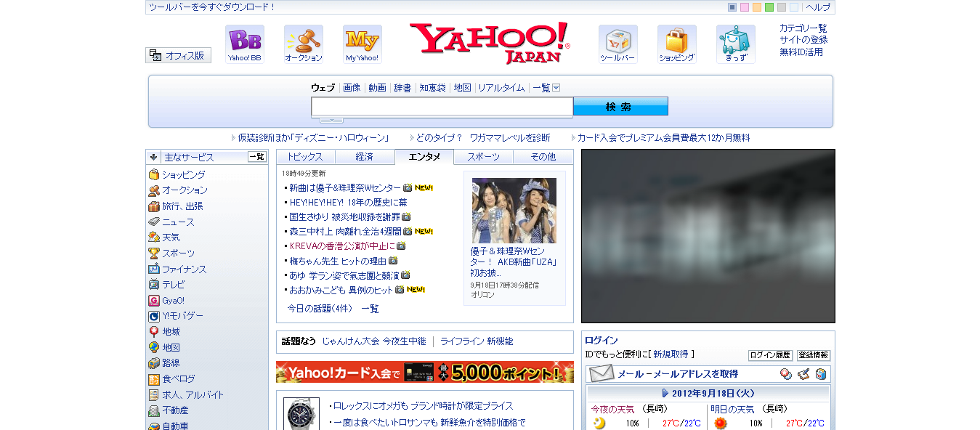
Task: Click the ログイン履歴 button
Action: pyautogui.click(x=770, y=356)
